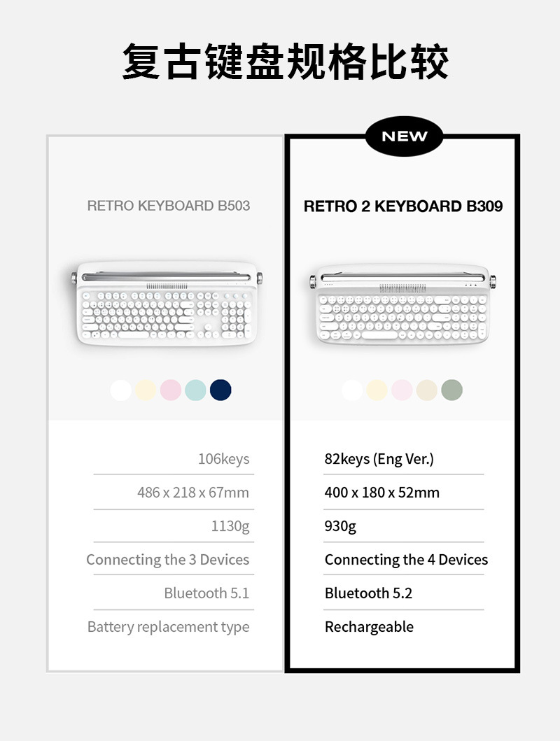Viewport: 560px width, 741px height.
Task: Pick the sage green color swatch
Action: coord(451,390)
